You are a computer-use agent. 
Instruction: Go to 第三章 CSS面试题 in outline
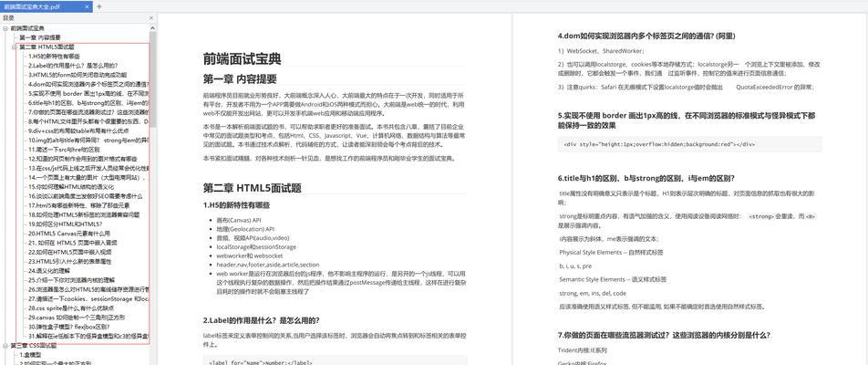[33, 346]
